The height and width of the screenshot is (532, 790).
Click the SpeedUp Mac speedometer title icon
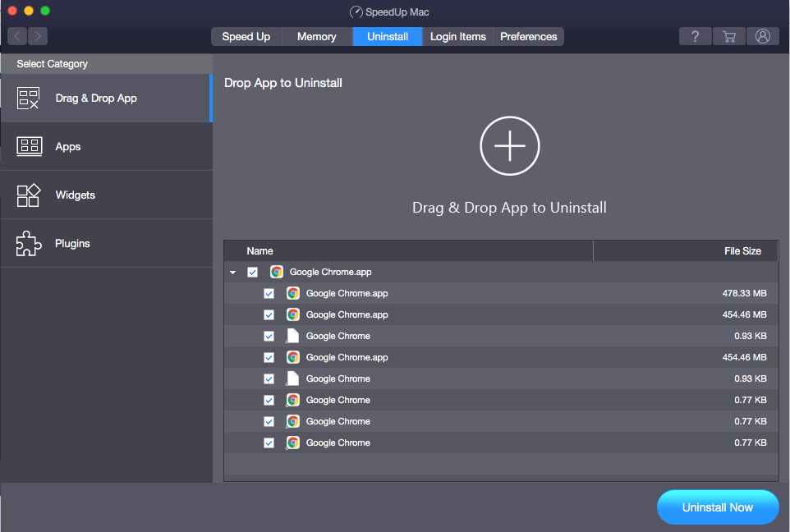point(356,12)
